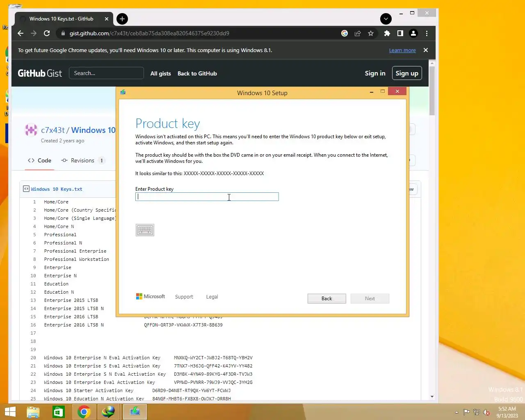Click key QFFDN-GRT3P-VKWWX-X7T3R-8B639

tap(183, 325)
